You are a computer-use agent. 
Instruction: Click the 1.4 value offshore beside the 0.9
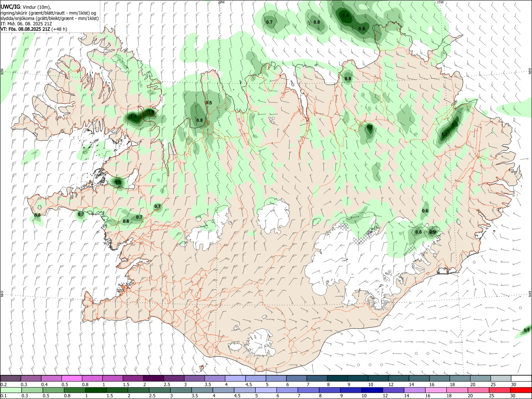click(x=345, y=16)
